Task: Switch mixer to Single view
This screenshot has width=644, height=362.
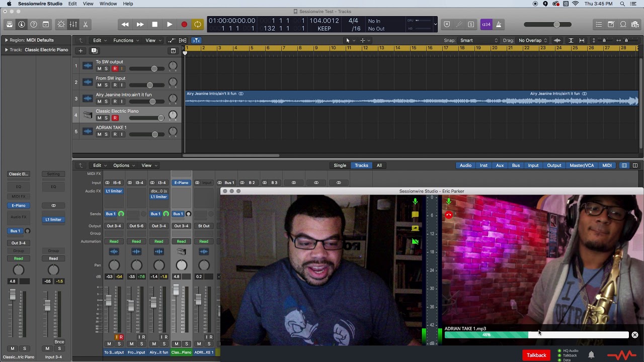Action: coord(340,165)
